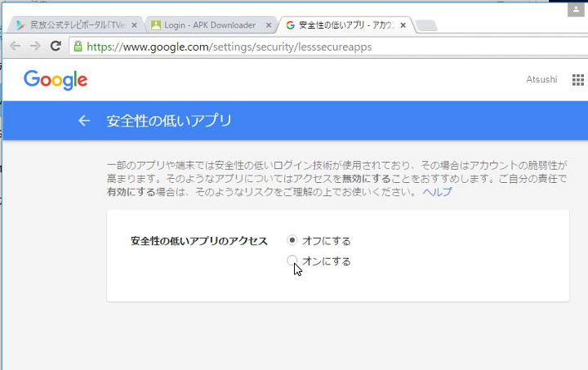
Task: Select the オフにする radio button
Action: coord(292,240)
